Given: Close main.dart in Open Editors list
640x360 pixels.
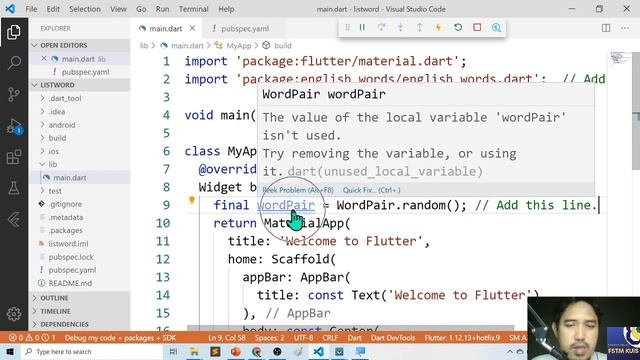Looking at the screenshot, I should (44, 59).
